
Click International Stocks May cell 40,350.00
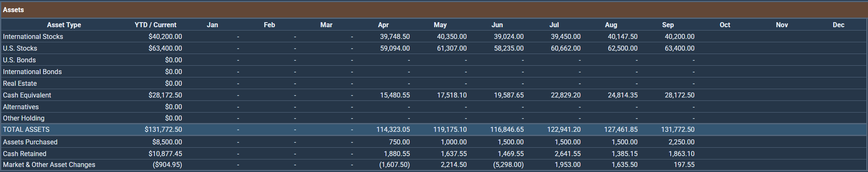[452, 36]
